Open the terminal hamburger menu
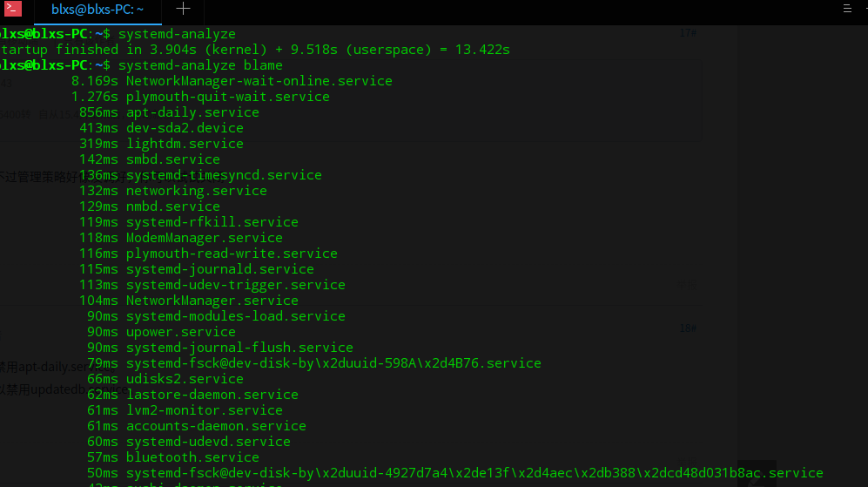Screen dimensions: 868x487 click(847, 9)
